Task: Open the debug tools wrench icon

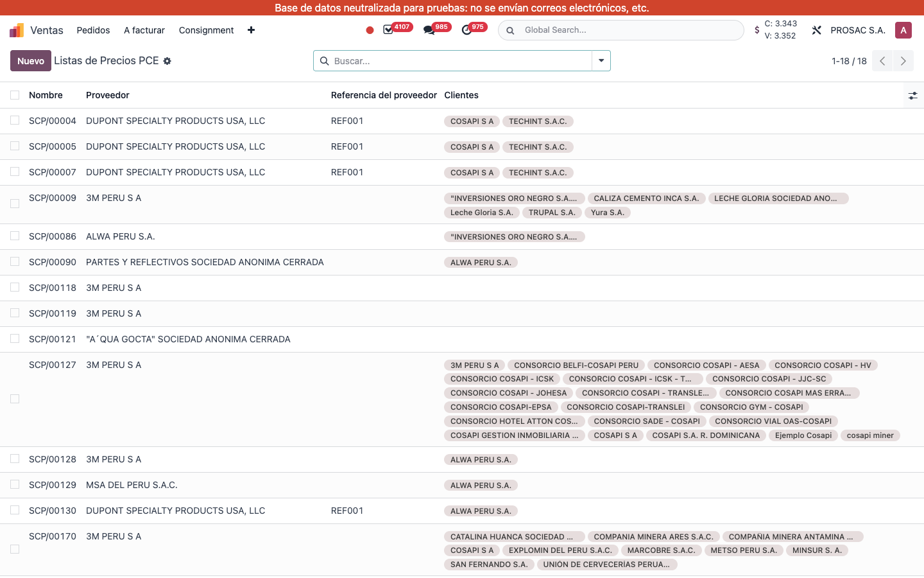Action: [816, 30]
